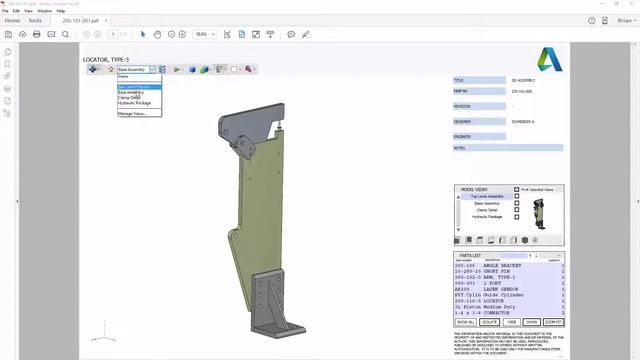Activate the Selection arrow tool
The image size is (640, 360).
click(x=143, y=35)
